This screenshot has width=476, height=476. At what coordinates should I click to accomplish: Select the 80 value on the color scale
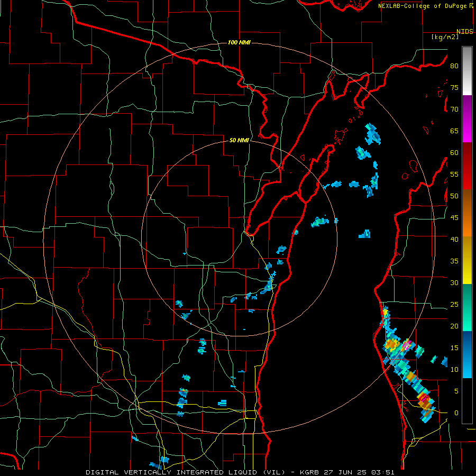click(454, 66)
